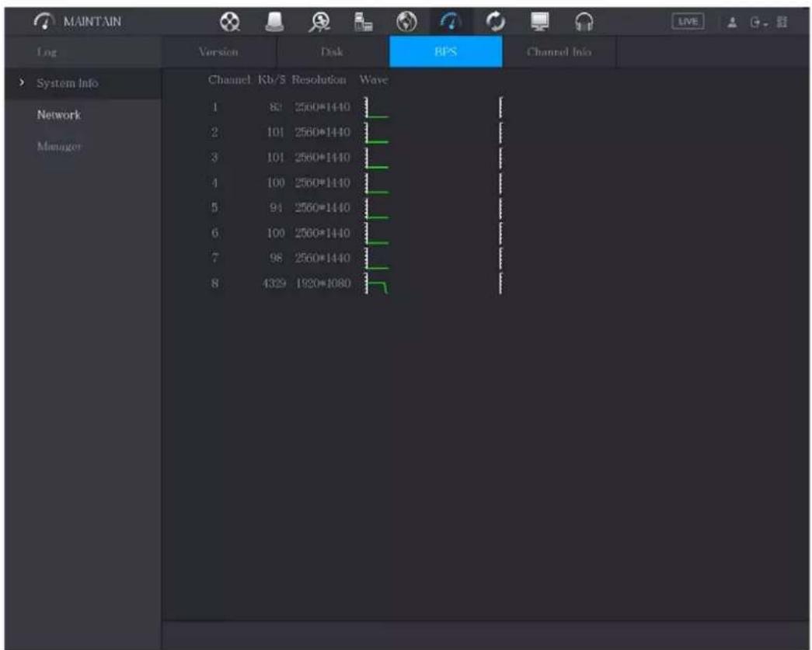The width and height of the screenshot is (812, 650).
Task: Click channel number 2 in the table
Action: [214, 133]
